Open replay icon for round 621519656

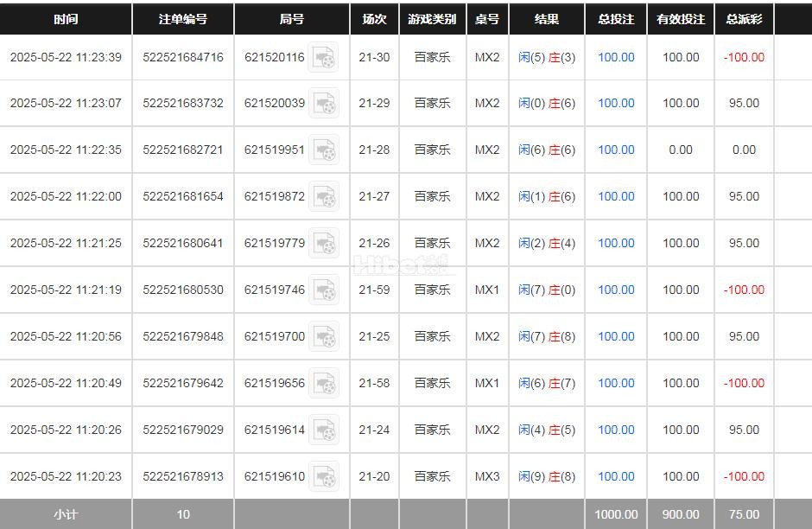tap(324, 384)
